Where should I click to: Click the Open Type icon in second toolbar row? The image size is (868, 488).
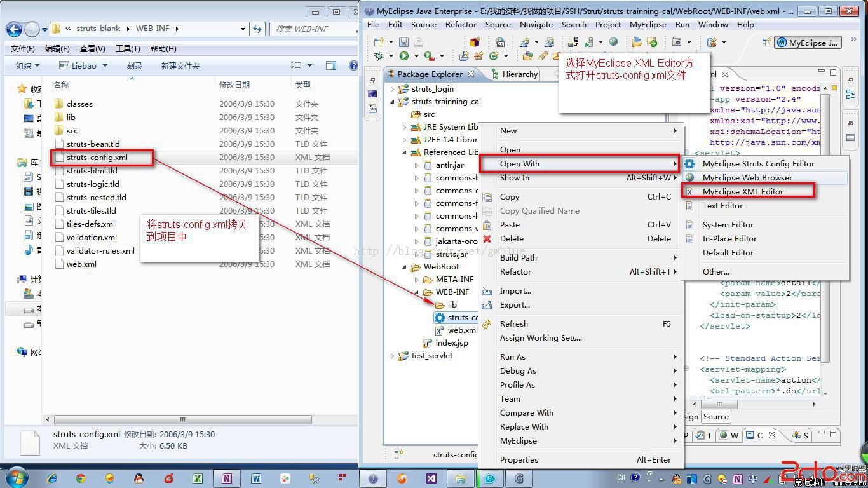(x=527, y=56)
